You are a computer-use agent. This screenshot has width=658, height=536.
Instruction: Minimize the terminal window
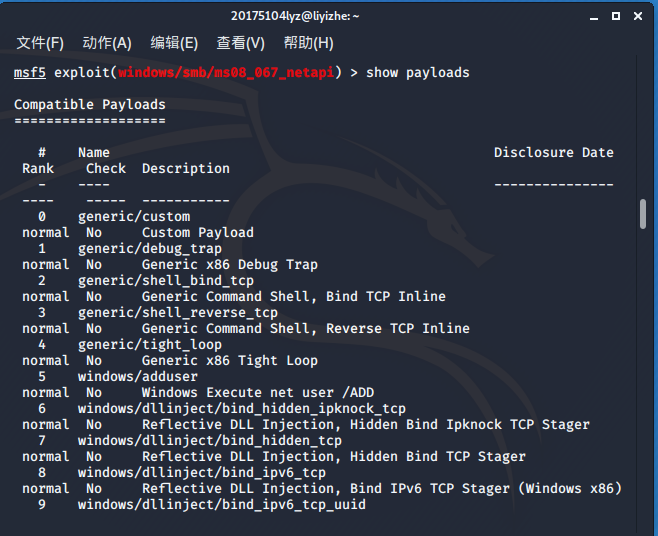coord(594,17)
